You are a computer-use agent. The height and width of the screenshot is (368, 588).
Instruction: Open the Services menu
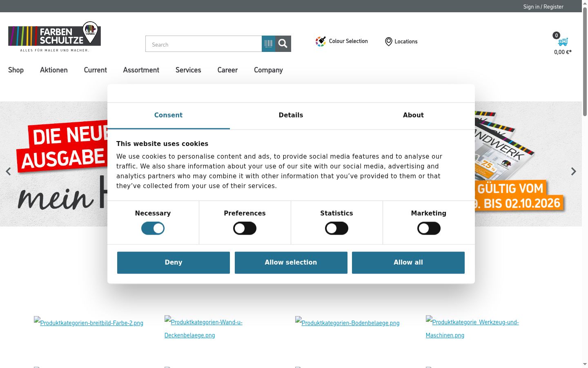(188, 70)
